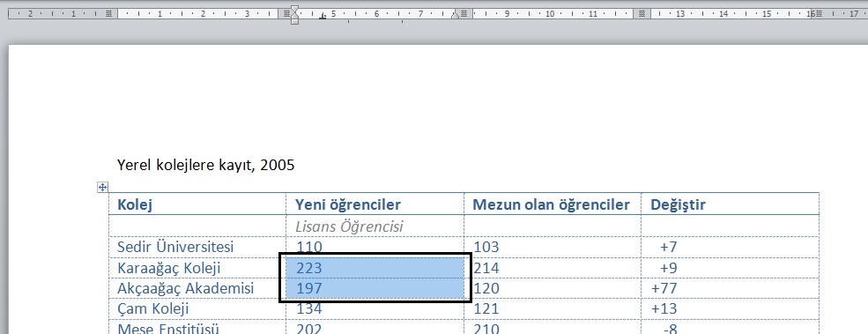Click the Lisans Öğrencisi cell
868x334 pixels.
pos(375,226)
